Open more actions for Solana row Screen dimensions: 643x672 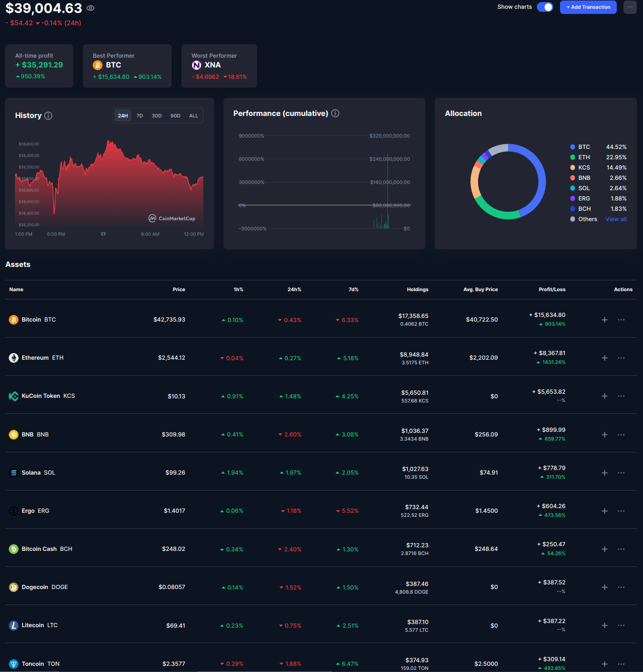(x=621, y=473)
